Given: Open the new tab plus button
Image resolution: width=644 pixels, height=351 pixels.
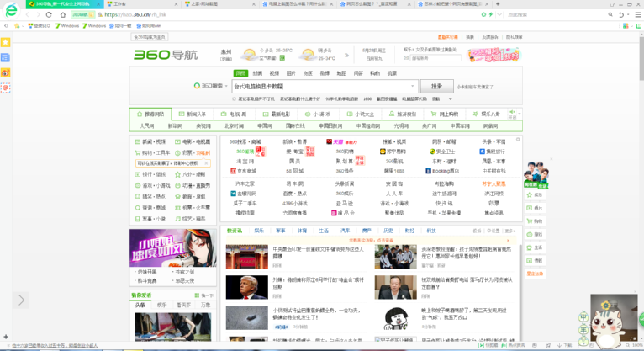Looking at the screenshot, I should 498,4.
